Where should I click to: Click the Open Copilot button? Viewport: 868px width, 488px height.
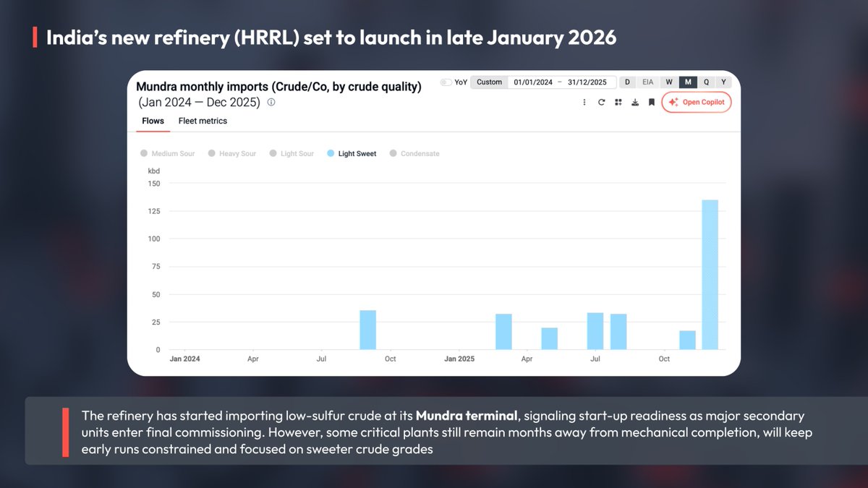point(697,102)
